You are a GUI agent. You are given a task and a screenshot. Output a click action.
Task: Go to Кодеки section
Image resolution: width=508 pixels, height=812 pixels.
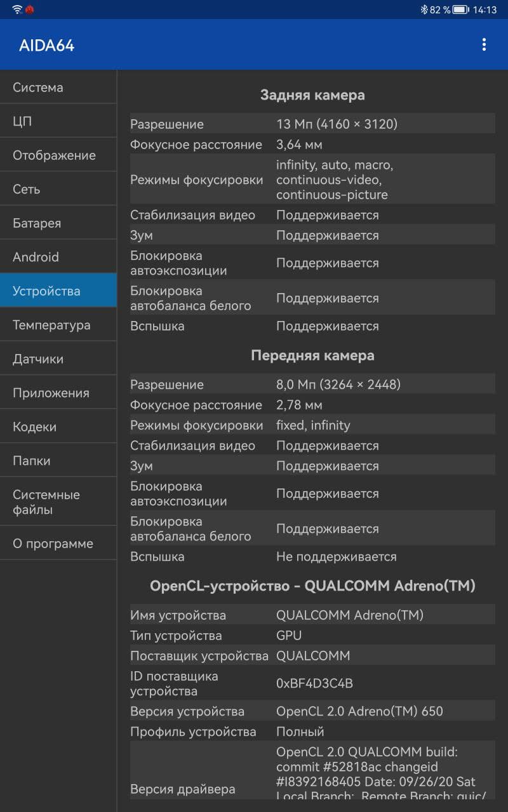[x=58, y=427]
